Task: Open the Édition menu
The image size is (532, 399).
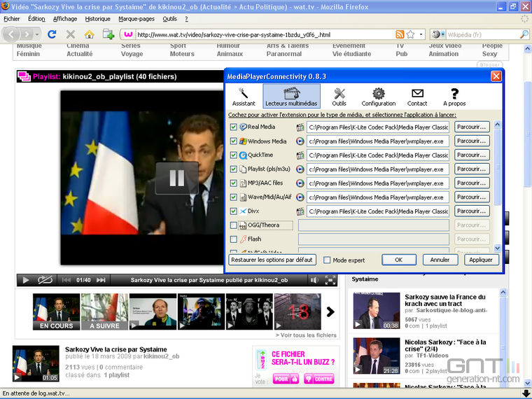Action: click(36, 19)
